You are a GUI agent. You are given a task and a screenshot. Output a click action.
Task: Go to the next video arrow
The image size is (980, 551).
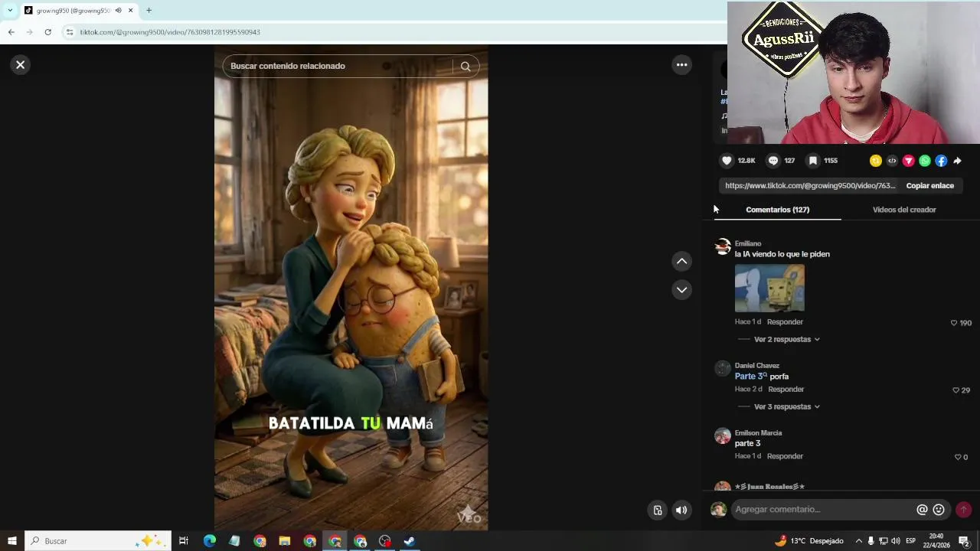click(x=681, y=290)
